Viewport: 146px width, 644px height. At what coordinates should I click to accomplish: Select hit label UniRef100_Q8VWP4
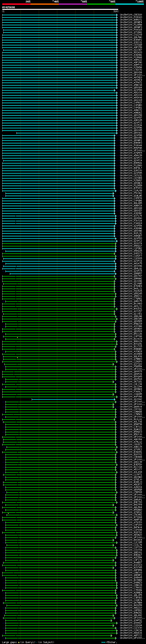[x=131, y=22]
